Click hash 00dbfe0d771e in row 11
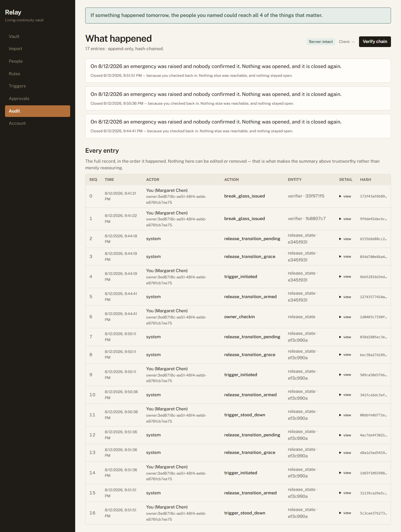The height and width of the screenshot is (532, 401). point(373,415)
